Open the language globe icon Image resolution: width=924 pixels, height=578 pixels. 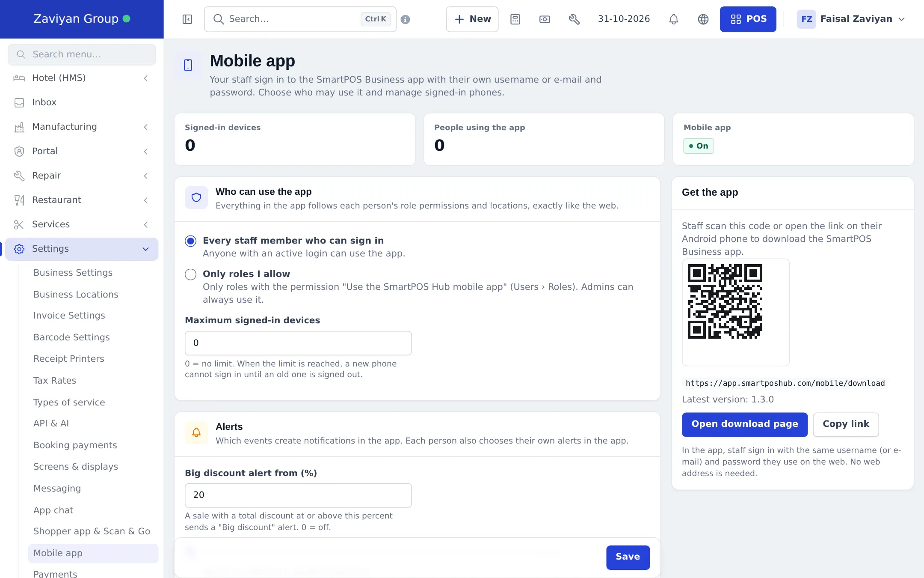click(703, 19)
